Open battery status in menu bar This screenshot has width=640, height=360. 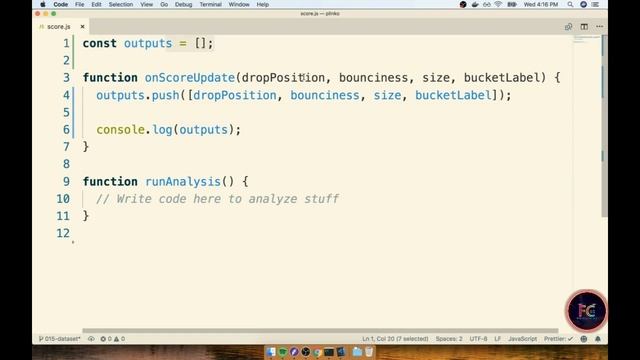point(512,4)
